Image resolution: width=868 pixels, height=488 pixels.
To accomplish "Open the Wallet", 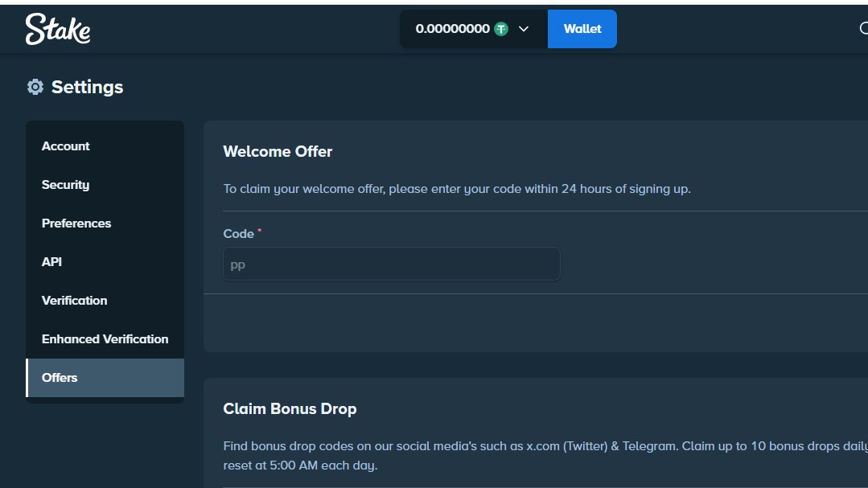I will [582, 29].
